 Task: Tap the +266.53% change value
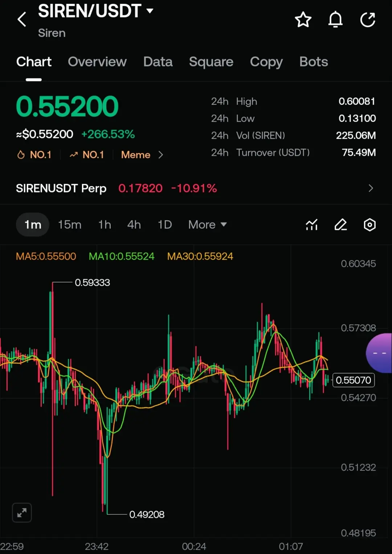pyautogui.click(x=108, y=134)
